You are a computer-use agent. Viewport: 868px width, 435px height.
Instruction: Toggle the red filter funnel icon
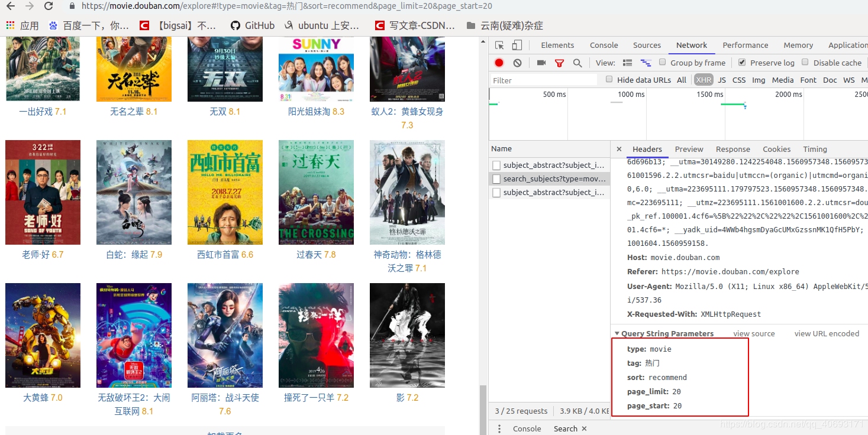coord(559,63)
